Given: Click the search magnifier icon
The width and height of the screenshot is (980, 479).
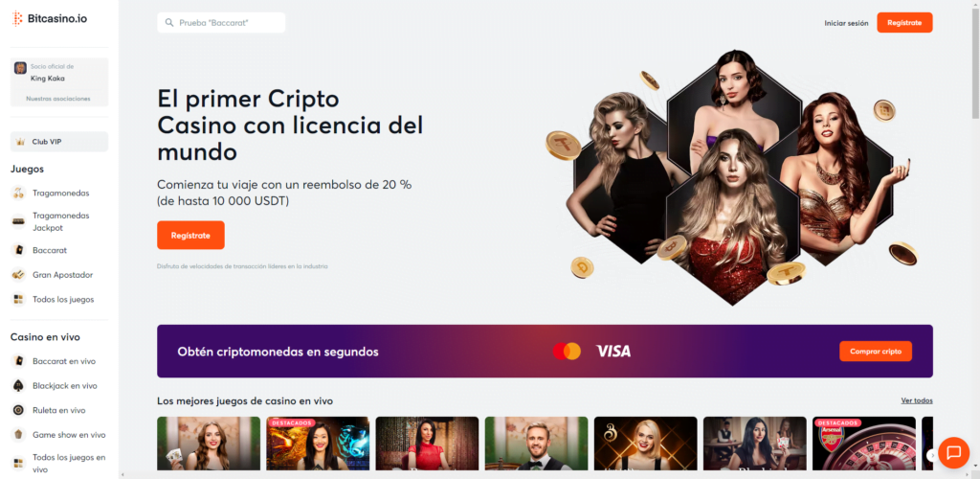Looking at the screenshot, I should 168,22.
